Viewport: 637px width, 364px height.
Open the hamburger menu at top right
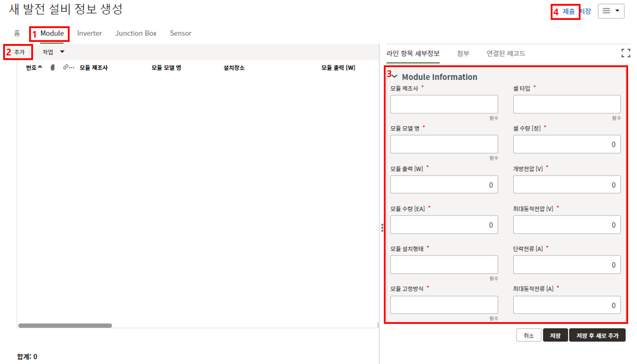[611, 11]
